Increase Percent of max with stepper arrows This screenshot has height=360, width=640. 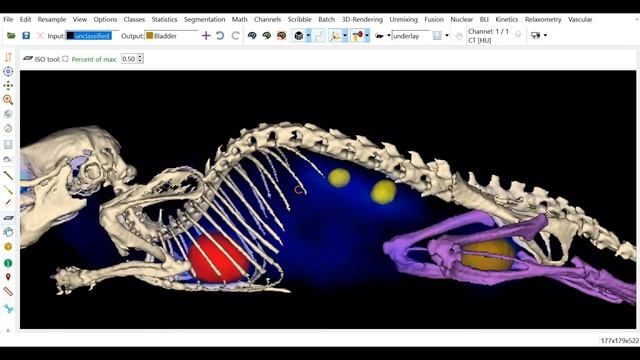pos(140,57)
